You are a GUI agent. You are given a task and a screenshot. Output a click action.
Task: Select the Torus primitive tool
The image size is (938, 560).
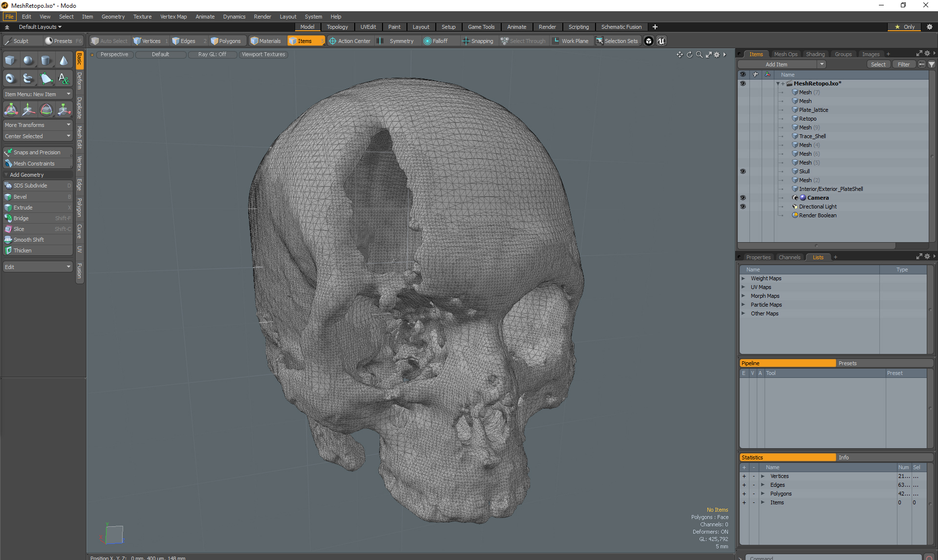pyautogui.click(x=10, y=78)
